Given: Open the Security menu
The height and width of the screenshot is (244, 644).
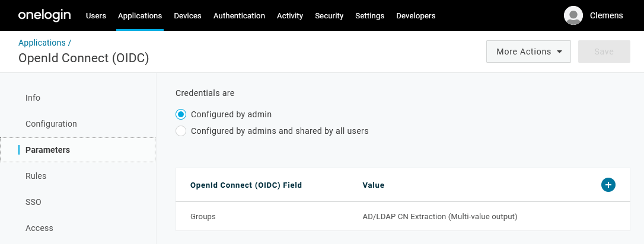Looking at the screenshot, I should pos(329,16).
